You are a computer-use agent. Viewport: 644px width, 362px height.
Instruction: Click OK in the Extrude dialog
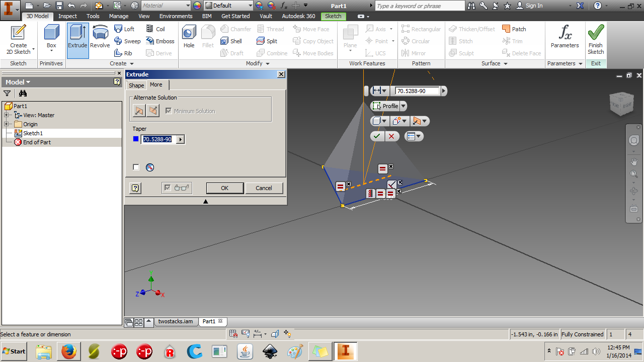tap(224, 188)
